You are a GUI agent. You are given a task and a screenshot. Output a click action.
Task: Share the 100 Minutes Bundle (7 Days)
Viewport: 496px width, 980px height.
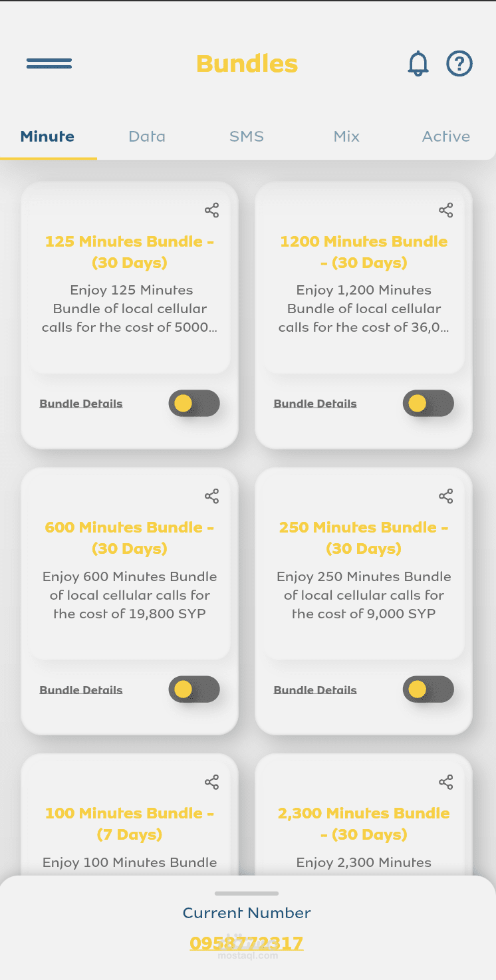tap(211, 783)
